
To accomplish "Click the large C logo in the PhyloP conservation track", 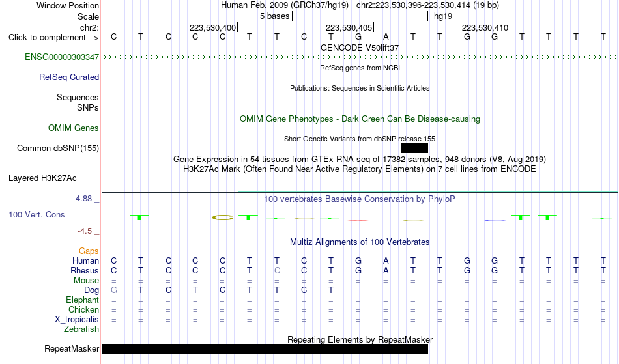I will [223, 217].
